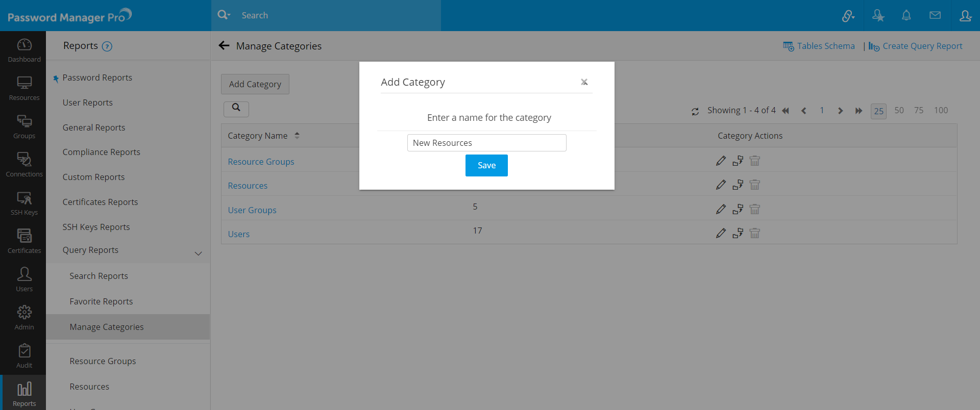Open the search filter dropdown in header
Viewport: 980px width, 410px height.
point(224,15)
